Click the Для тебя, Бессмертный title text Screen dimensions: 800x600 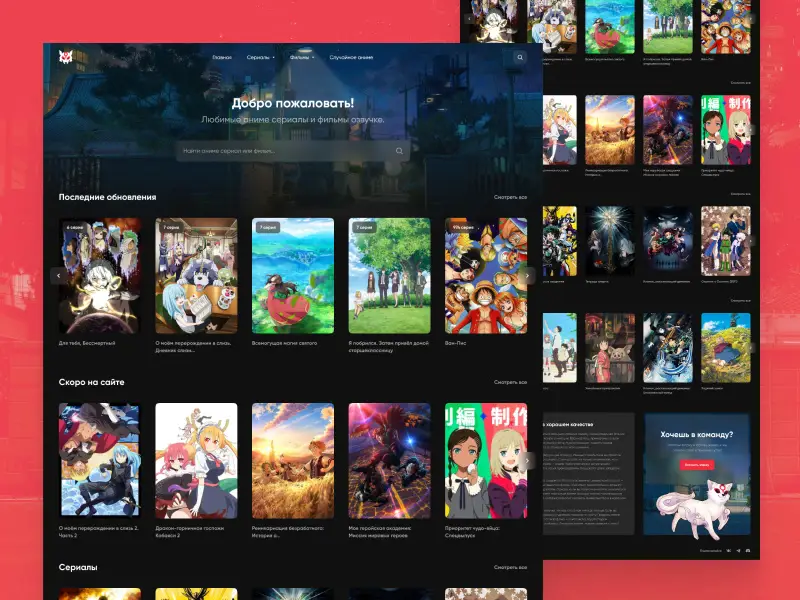[x=87, y=343]
